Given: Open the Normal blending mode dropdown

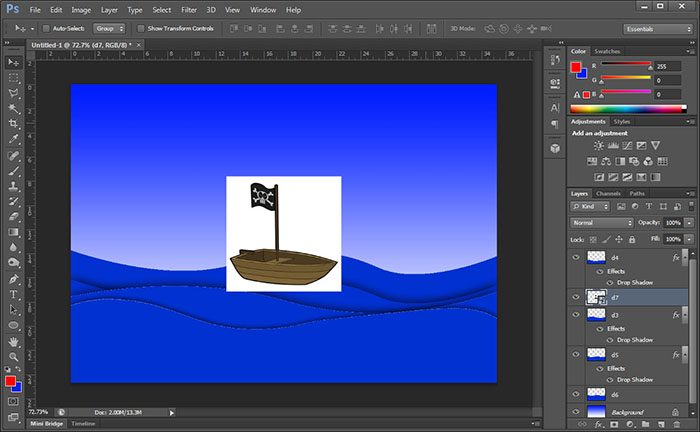Looking at the screenshot, I should click(601, 222).
